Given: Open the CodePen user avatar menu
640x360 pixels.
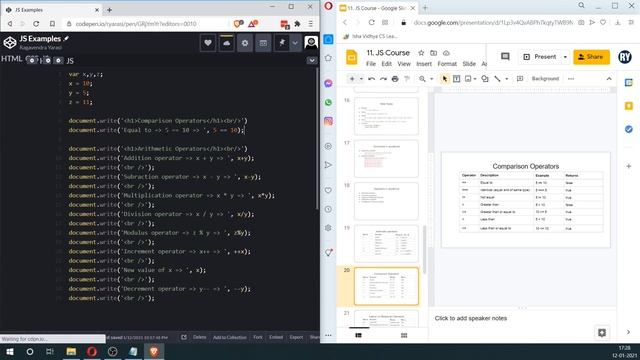Looking at the screenshot, I should click(311, 43).
